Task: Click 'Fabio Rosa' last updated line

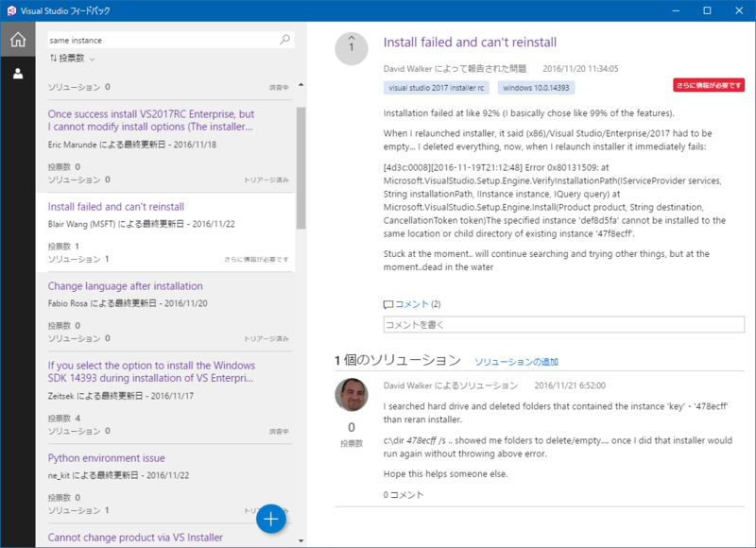Action: (128, 303)
